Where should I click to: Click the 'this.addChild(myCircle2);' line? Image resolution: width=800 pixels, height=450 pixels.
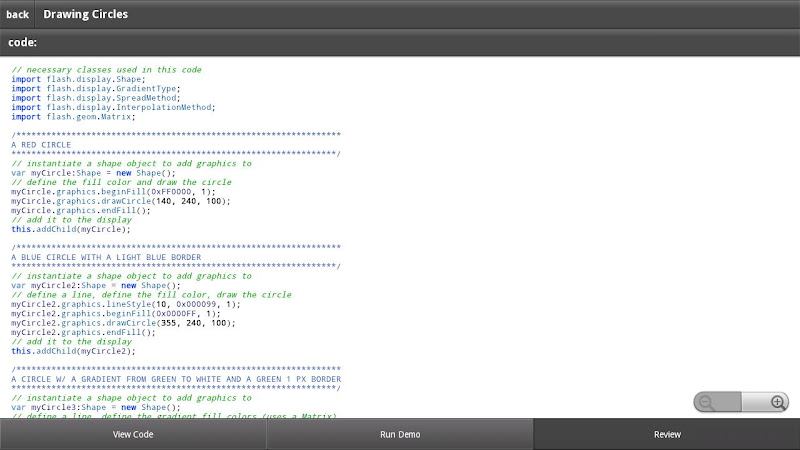(x=73, y=351)
